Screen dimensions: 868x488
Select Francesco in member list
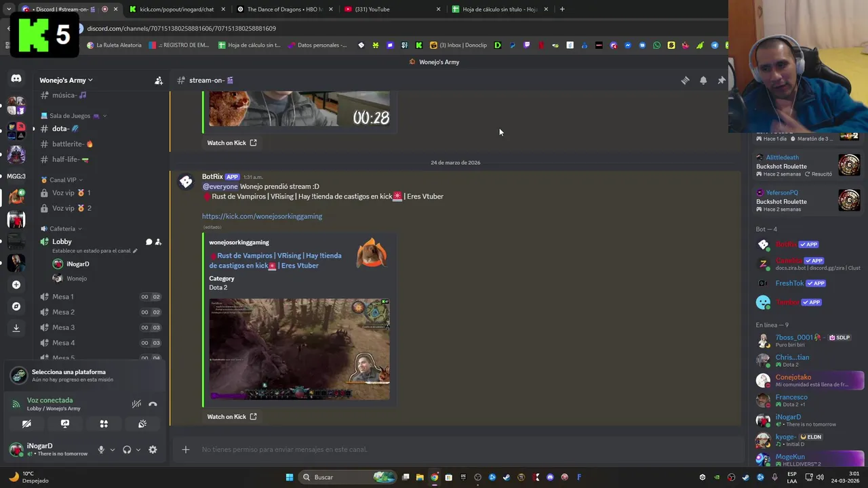coord(810,401)
